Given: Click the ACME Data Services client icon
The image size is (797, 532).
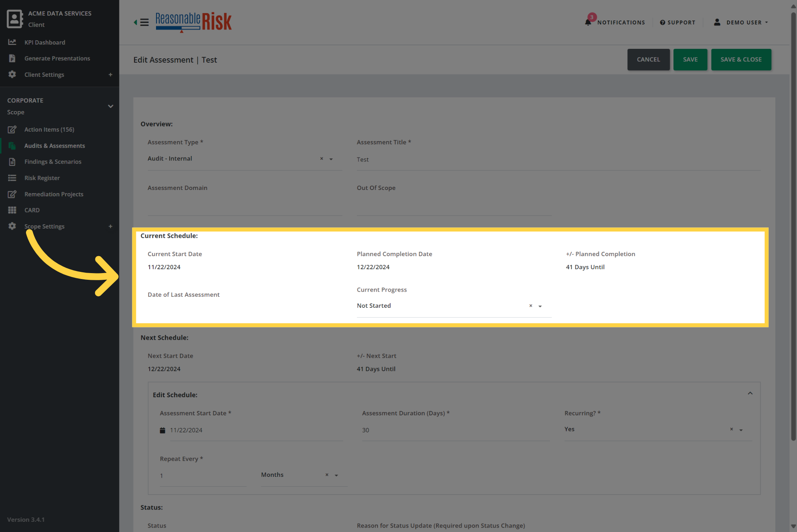Looking at the screenshot, I should click(x=15, y=19).
